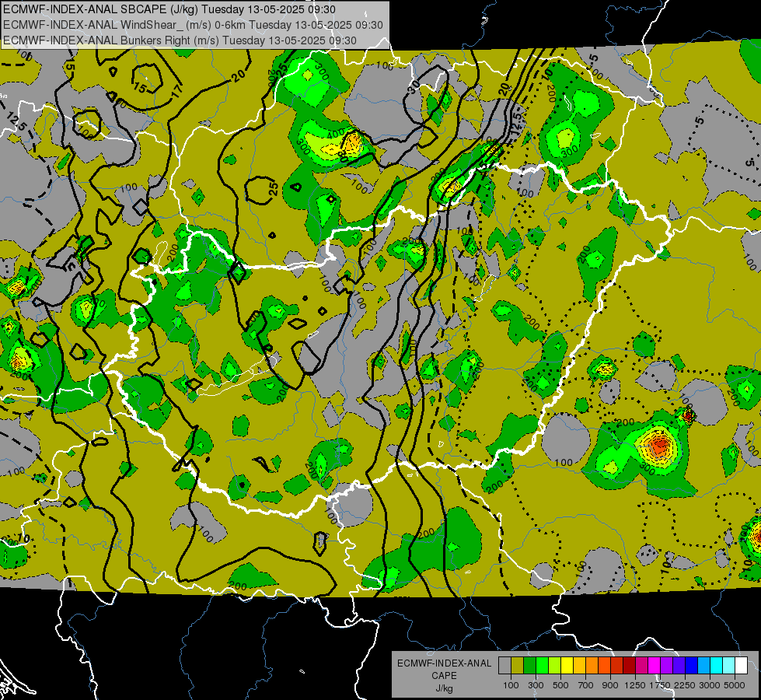Click the legend heading ECMWF-INDEX-ANAL
Screen dimensions: 761x700
pos(445,663)
